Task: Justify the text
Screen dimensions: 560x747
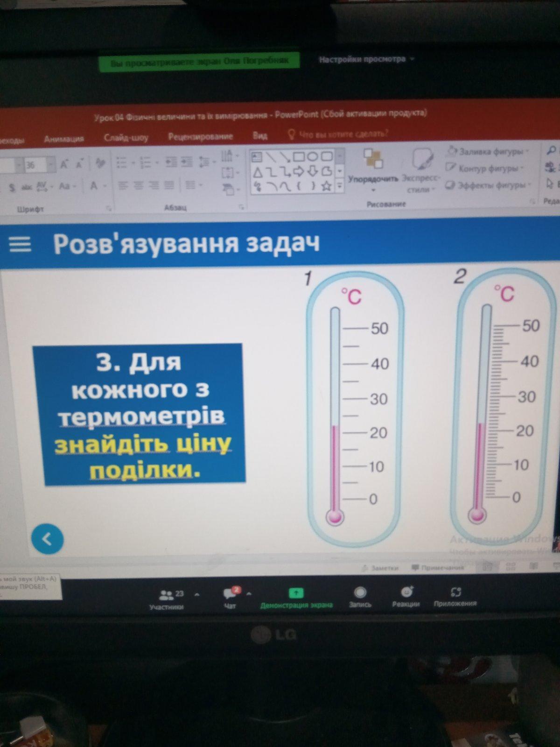Action: 169,185
